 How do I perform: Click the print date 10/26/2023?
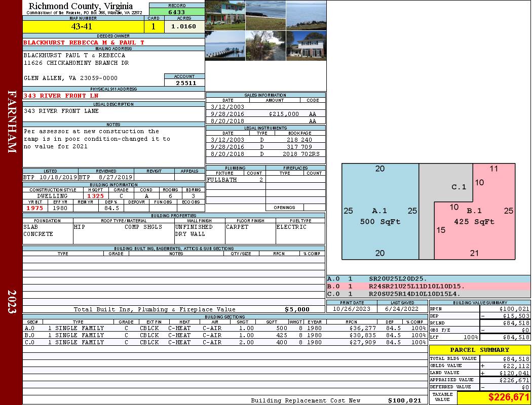(352, 309)
